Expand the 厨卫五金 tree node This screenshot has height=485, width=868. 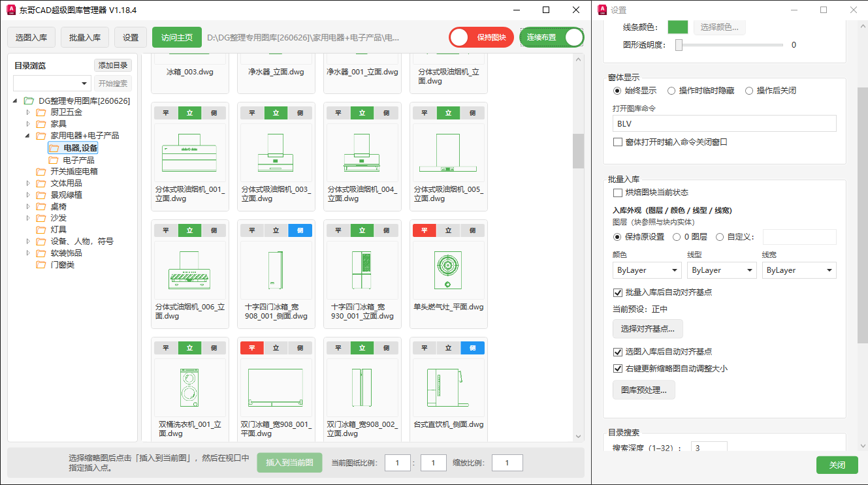[x=28, y=112]
